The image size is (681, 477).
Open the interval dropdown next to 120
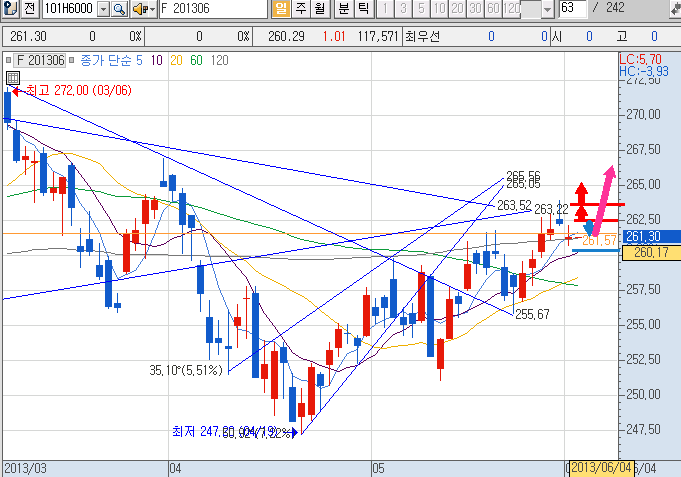click(546, 9)
